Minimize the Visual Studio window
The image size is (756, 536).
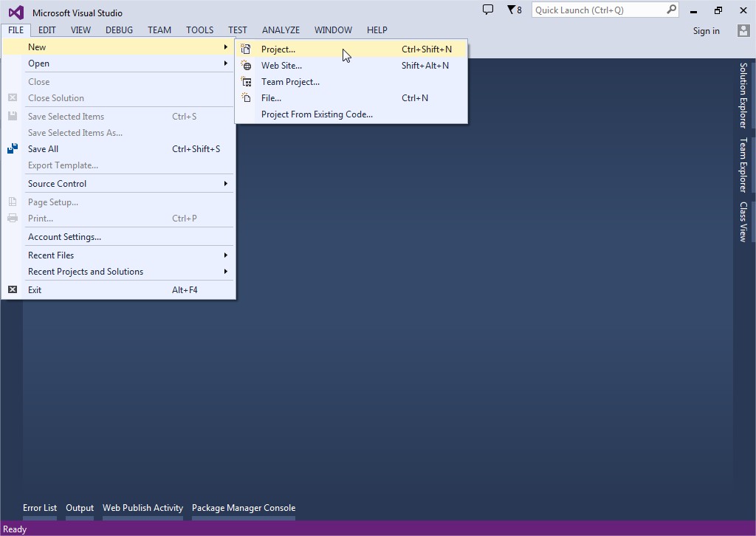tap(693, 10)
